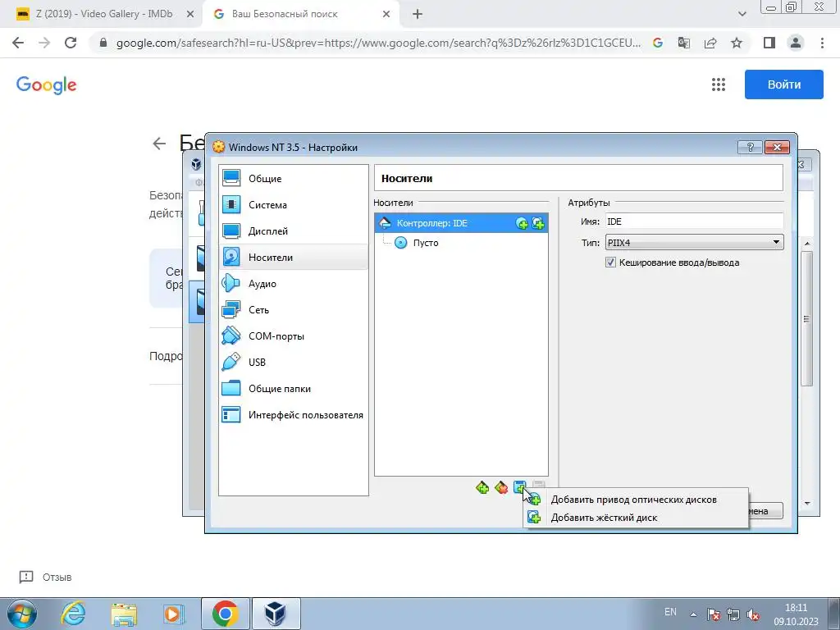Reload the page in Chrome

coord(71,43)
